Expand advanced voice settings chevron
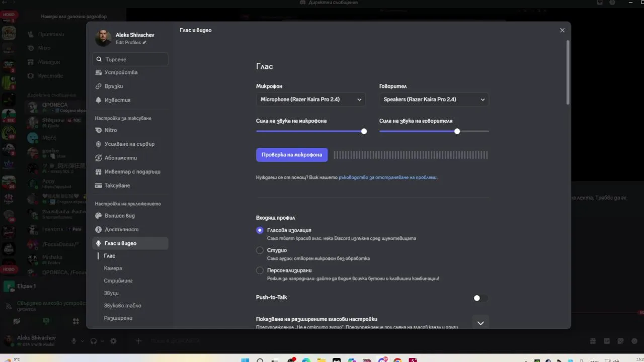 point(480,323)
